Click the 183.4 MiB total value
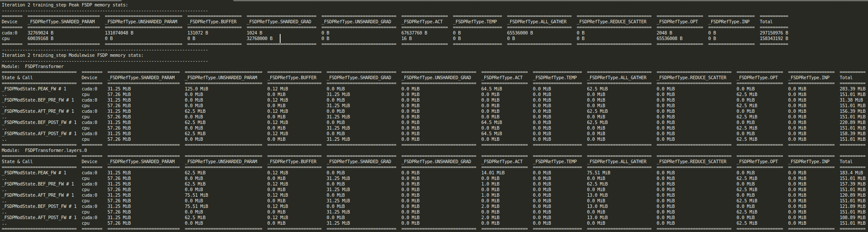Viewport: 868px width, 232px height. tap(851, 173)
